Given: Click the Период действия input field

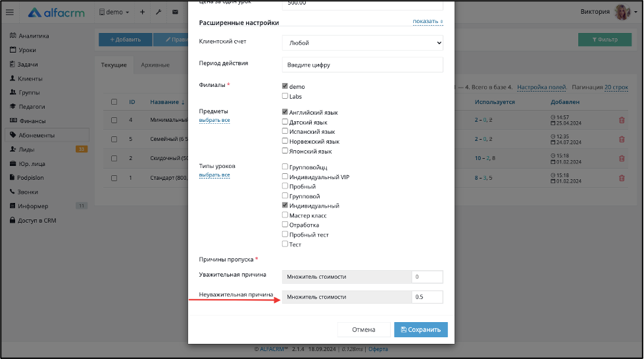Looking at the screenshot, I should [x=362, y=65].
